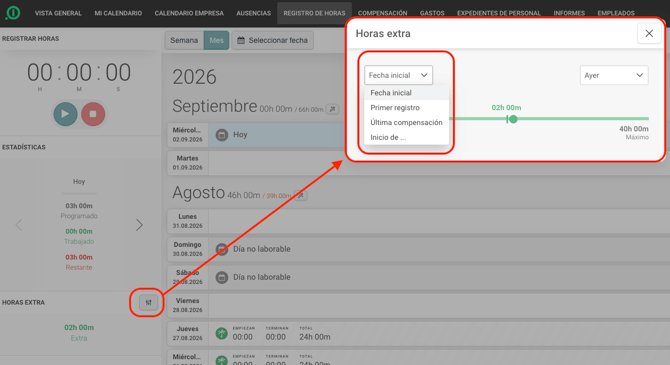Click the green overtime slider track
Viewport: 670px width, 365px height.
coord(549,118)
